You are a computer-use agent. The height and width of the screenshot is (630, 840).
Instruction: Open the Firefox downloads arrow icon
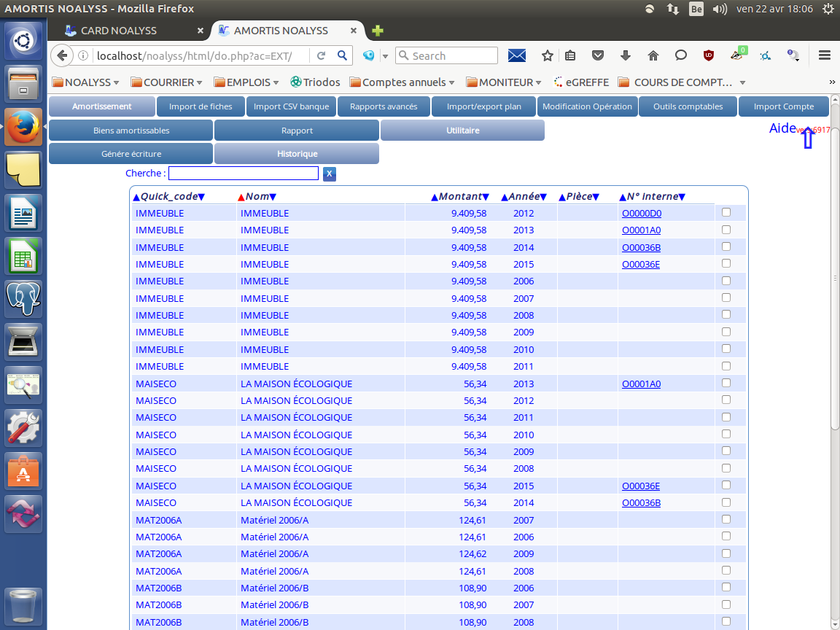[626, 55]
